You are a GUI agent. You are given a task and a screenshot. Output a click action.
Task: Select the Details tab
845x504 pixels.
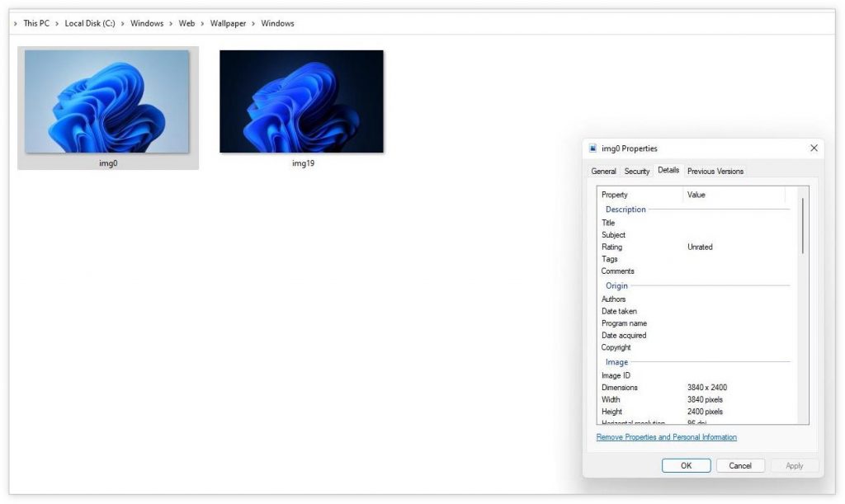[668, 170]
